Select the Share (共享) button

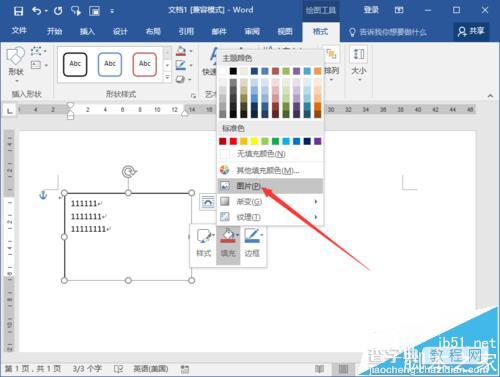click(471, 32)
